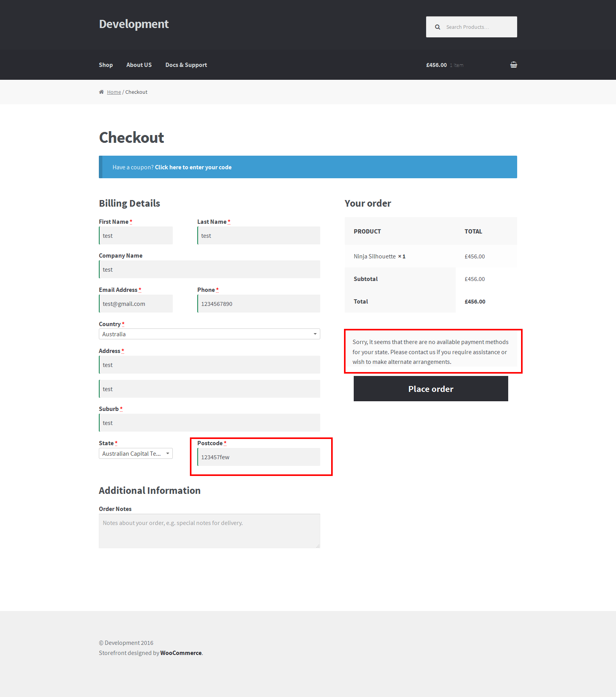Click the shopping basket cart icon
Viewport: 616px width, 697px height.
tap(513, 65)
